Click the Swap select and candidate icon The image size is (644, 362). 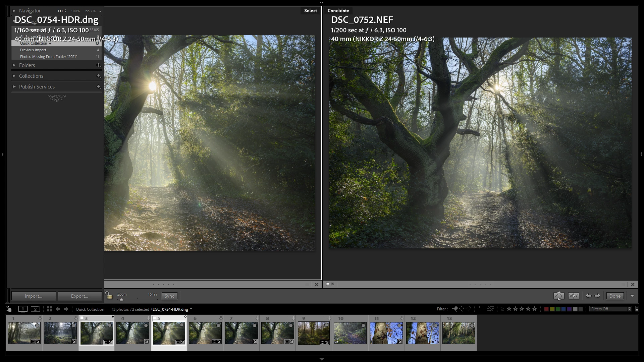pos(558,296)
